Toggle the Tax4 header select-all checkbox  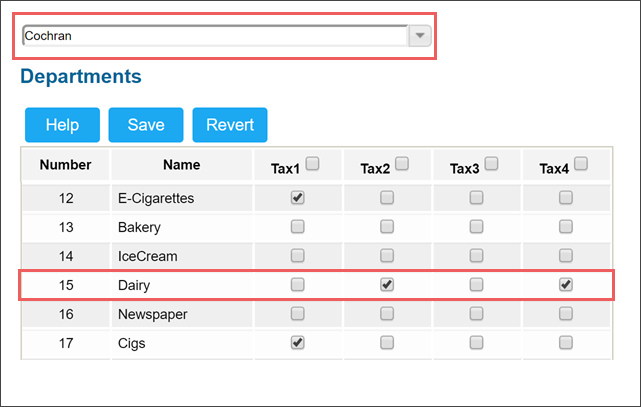click(581, 163)
